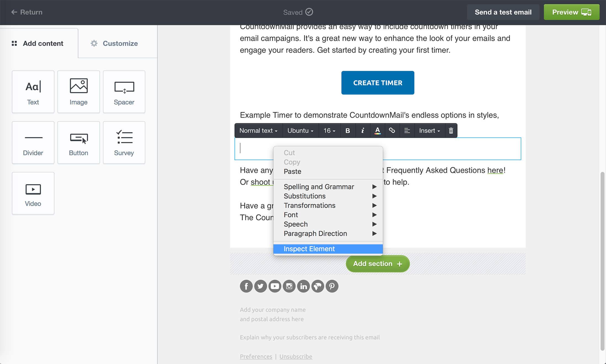Open the Unsubscribe link
The height and width of the screenshot is (364, 606).
click(x=296, y=356)
